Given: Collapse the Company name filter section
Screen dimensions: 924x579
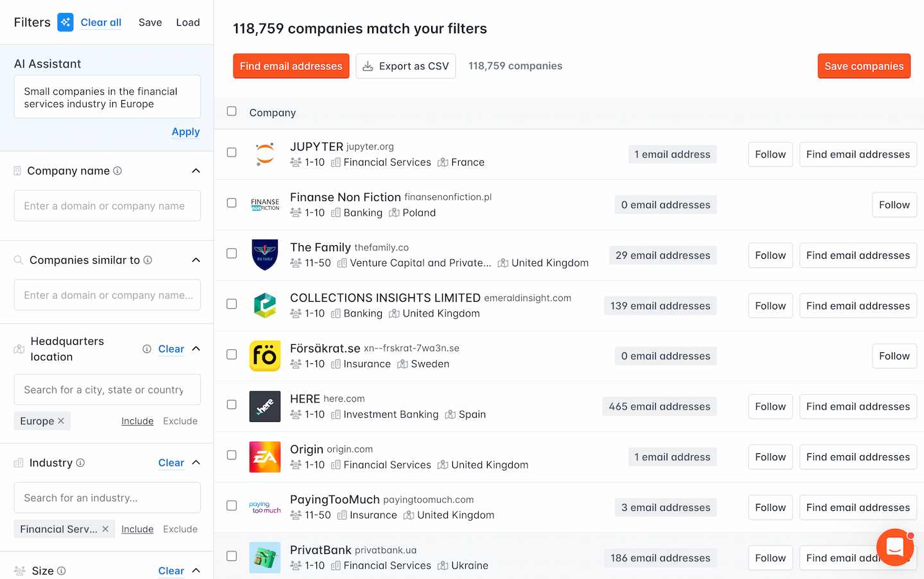Looking at the screenshot, I should (196, 171).
